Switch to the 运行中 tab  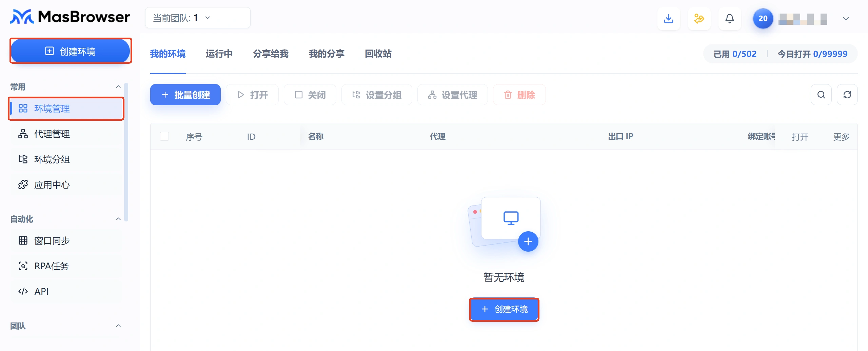[x=219, y=54]
